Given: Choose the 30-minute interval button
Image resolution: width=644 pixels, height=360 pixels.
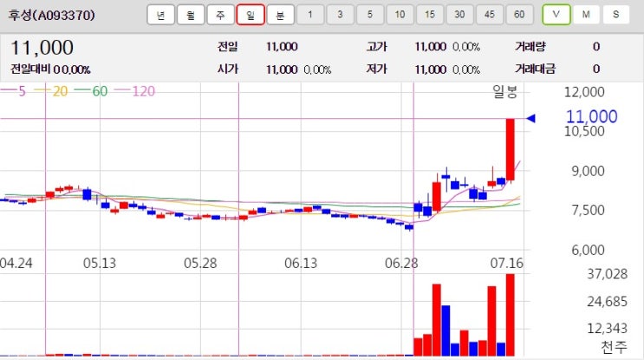Looking at the screenshot, I should click(x=459, y=15).
